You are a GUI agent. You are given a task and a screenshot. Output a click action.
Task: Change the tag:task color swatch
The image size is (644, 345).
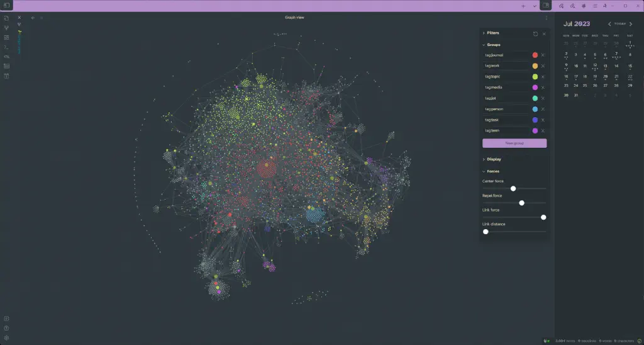coord(535,120)
